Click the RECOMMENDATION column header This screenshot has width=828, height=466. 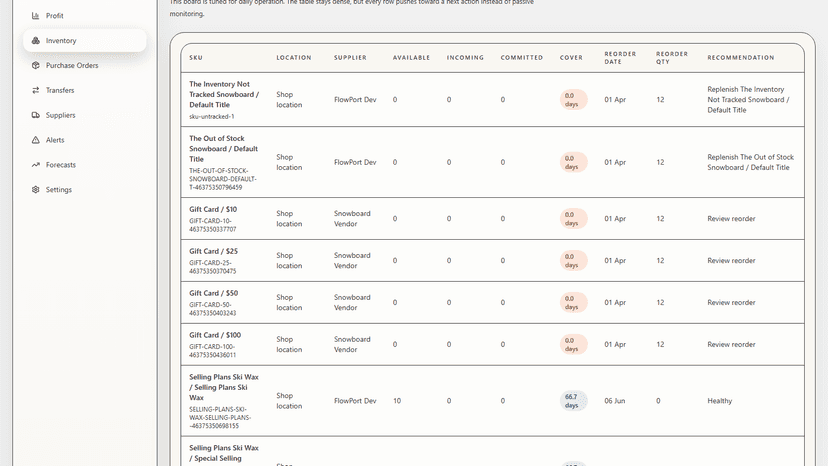click(x=741, y=58)
